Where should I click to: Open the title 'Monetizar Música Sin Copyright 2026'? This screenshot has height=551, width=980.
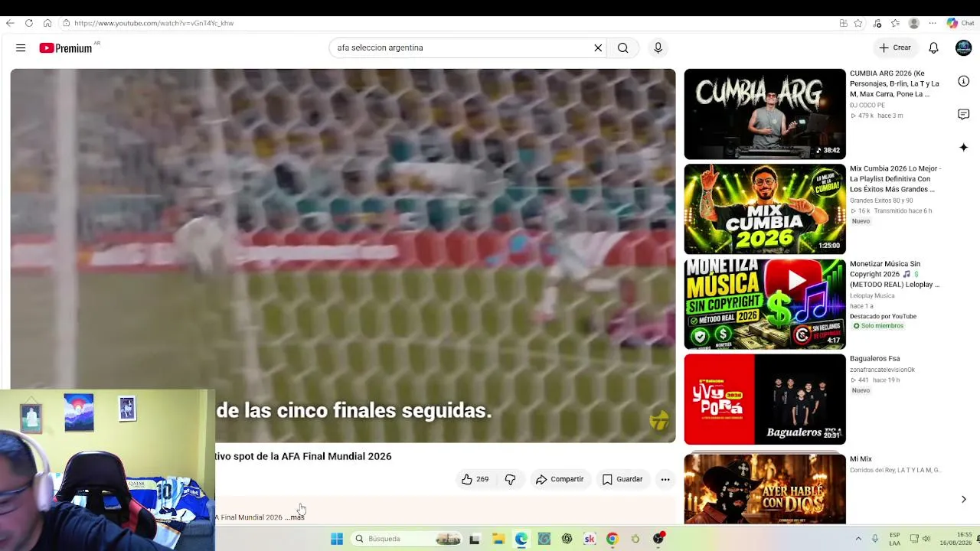click(x=894, y=274)
